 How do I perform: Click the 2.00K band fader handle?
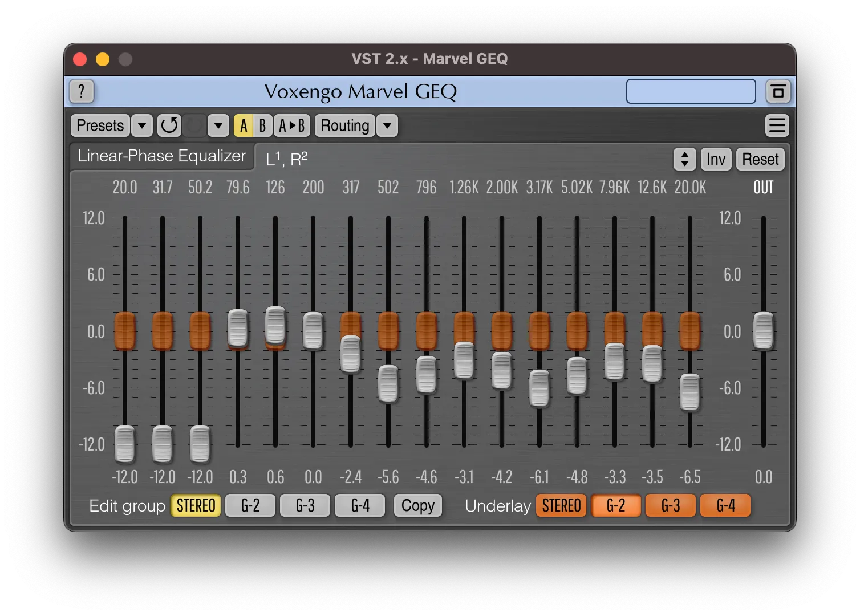pos(502,371)
